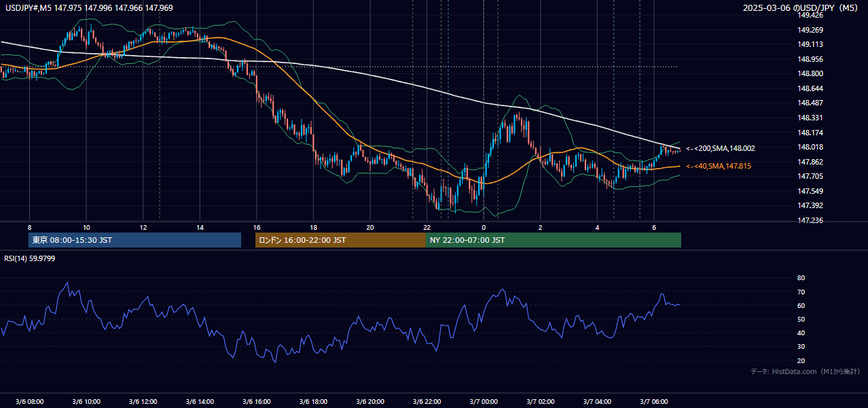Click hour label 14 on the price chart axis
This screenshot has width=868, height=408.
pyautogui.click(x=200, y=227)
